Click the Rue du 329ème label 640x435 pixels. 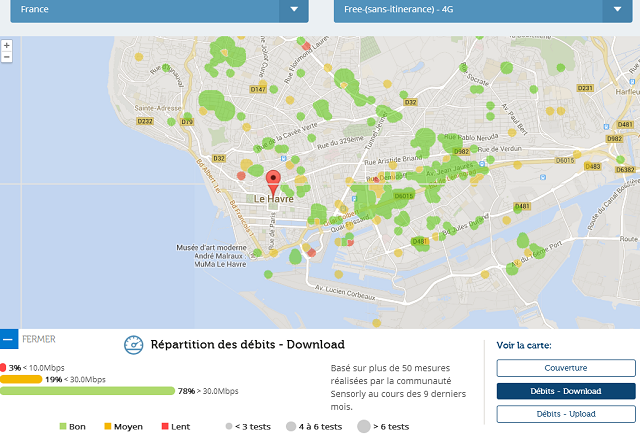(x=340, y=143)
